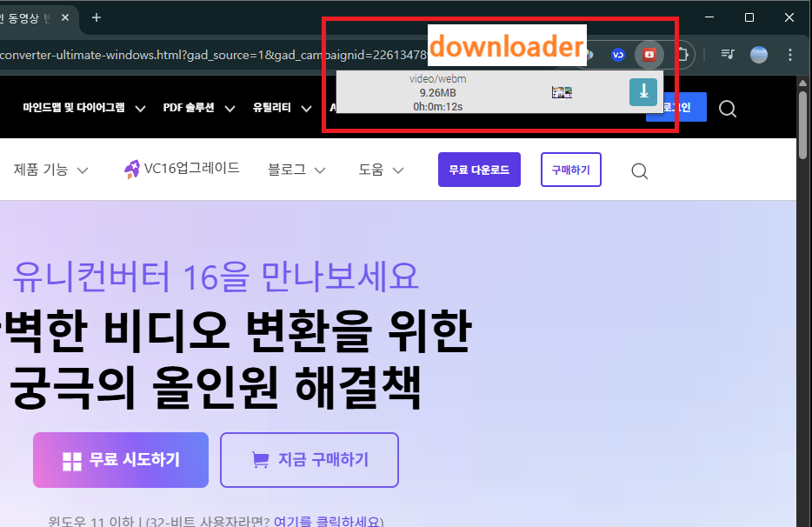Click the video/webm format label

(x=437, y=79)
